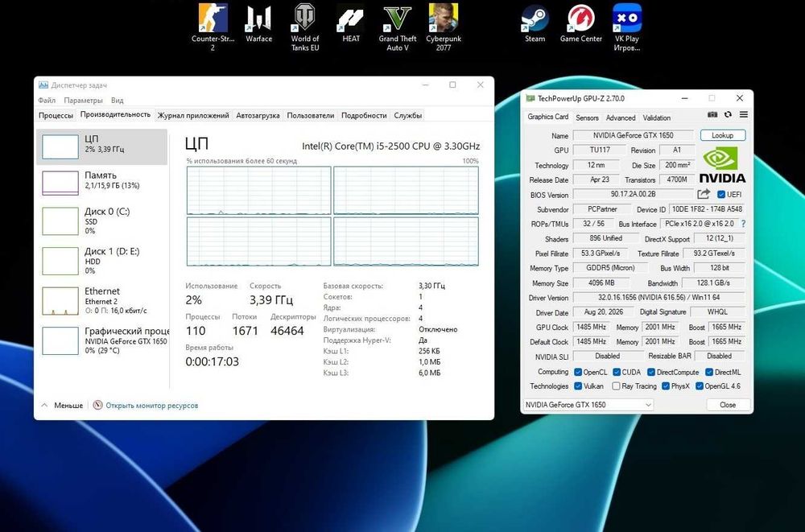
Task: Click Task Manager title bar icon
Action: (x=43, y=85)
